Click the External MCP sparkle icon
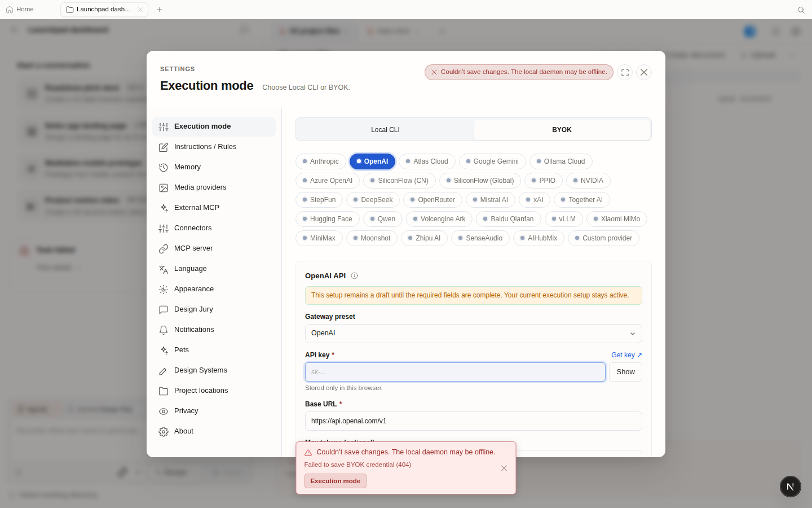Image resolution: width=812 pixels, height=508 pixels. (x=164, y=208)
